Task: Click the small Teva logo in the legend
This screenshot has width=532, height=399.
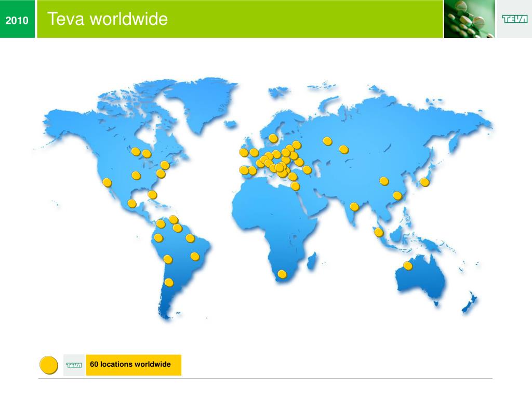Action: click(x=74, y=365)
